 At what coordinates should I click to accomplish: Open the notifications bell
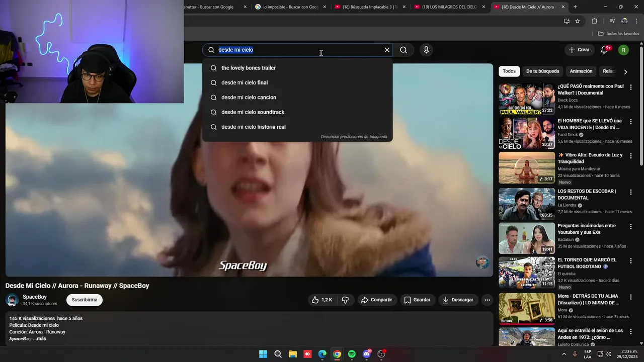point(605,50)
